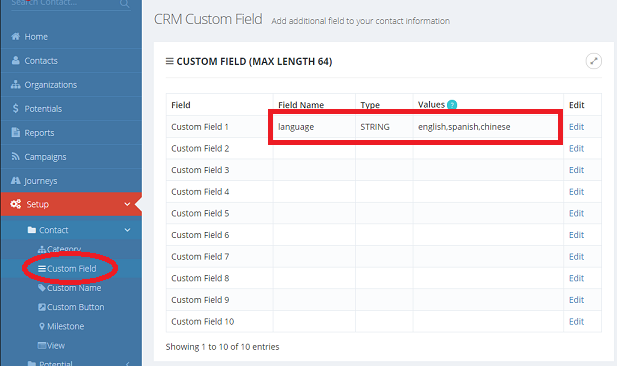Click the Contacts person icon

[x=16, y=61]
